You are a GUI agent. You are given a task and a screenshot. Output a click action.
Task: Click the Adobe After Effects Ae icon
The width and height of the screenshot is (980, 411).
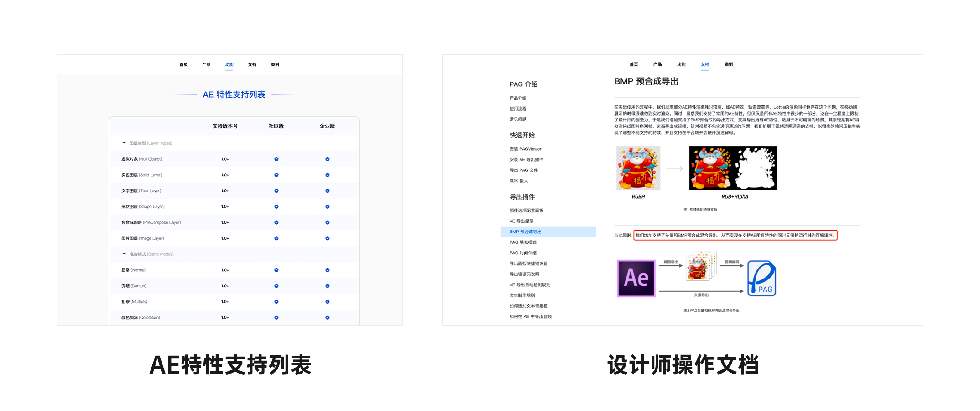tap(636, 278)
